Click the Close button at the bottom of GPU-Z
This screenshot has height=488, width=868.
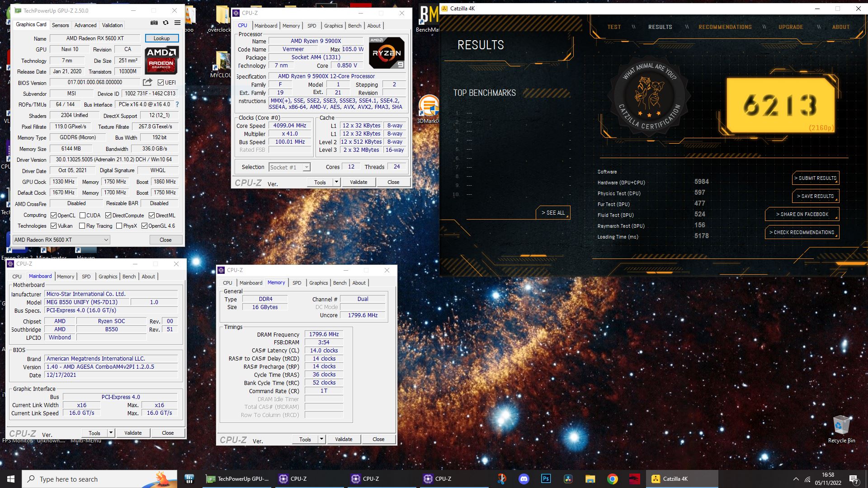165,240
